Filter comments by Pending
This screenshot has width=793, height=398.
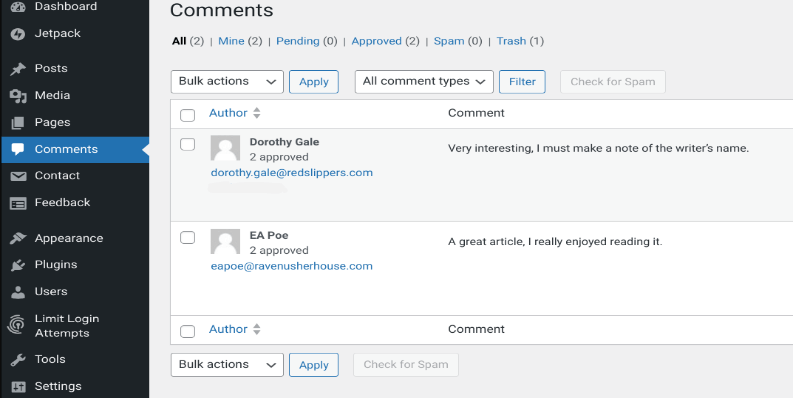click(x=298, y=41)
